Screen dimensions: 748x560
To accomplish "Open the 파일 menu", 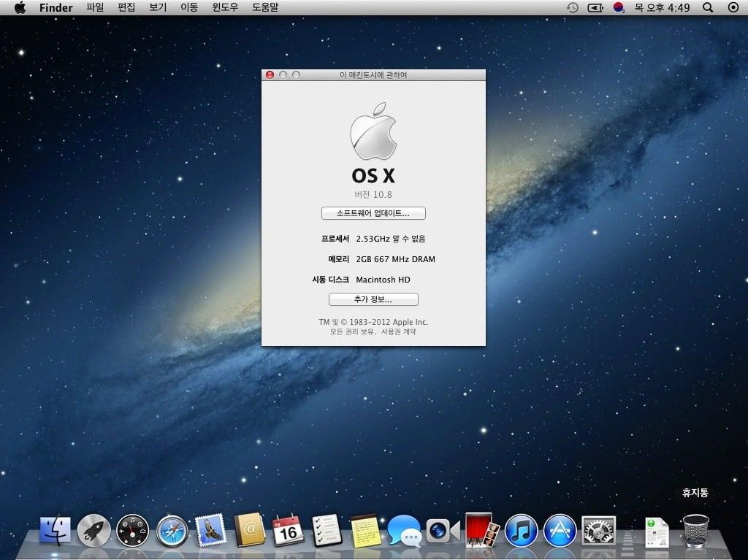I will (95, 7).
